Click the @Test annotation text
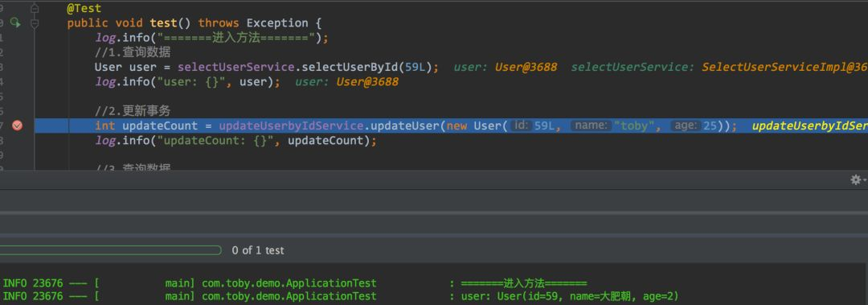This screenshot has height=305, width=868. point(84,9)
